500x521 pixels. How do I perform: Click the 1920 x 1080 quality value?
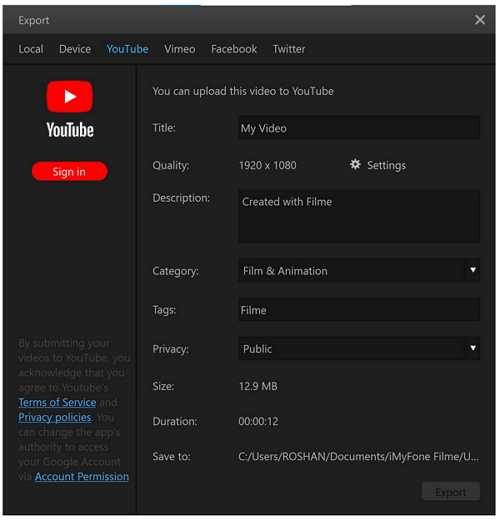click(x=268, y=165)
